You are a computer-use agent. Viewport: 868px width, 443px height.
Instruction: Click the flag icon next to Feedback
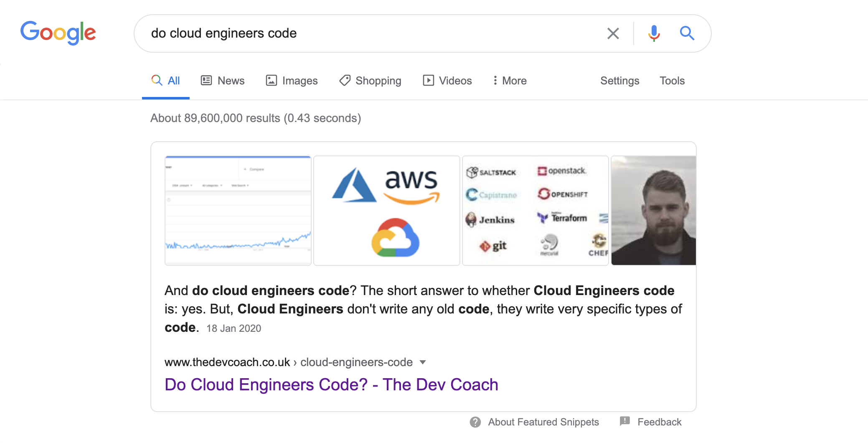point(624,422)
